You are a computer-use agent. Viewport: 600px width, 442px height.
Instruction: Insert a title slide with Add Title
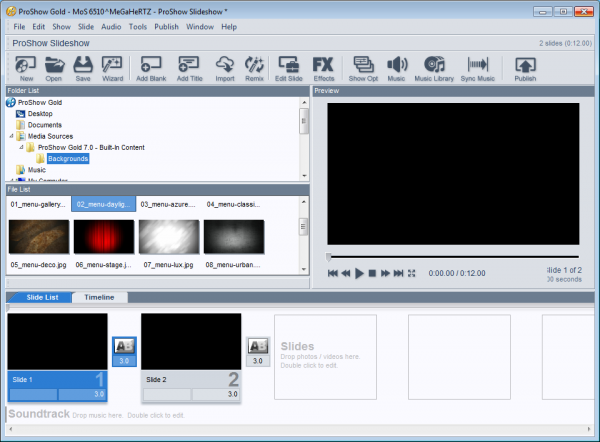click(x=189, y=69)
